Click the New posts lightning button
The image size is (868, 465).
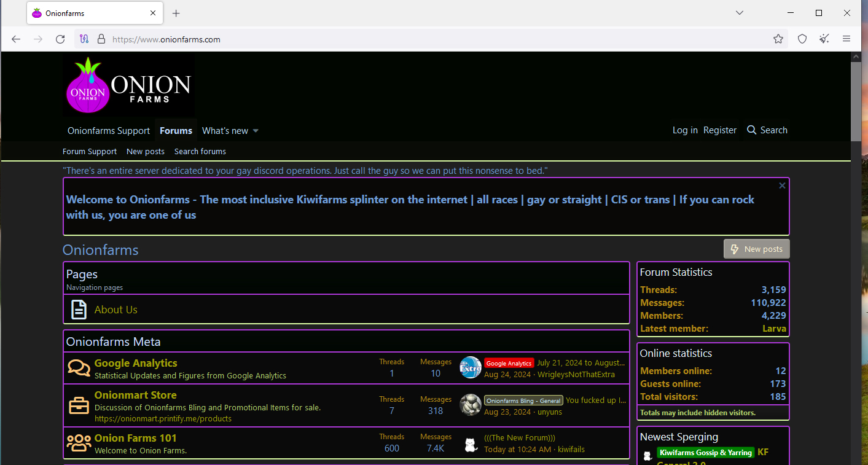[x=757, y=249]
